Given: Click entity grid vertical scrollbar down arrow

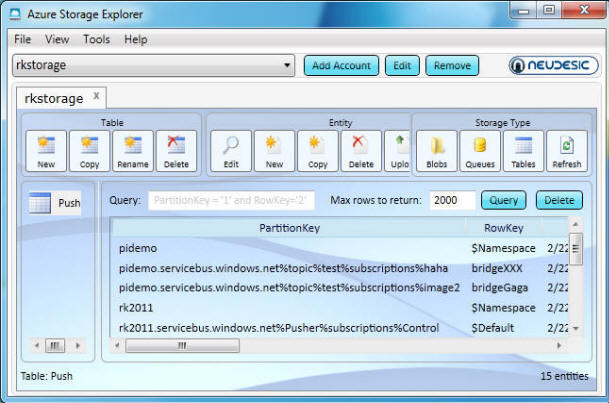Looking at the screenshot, I should click(x=576, y=328).
